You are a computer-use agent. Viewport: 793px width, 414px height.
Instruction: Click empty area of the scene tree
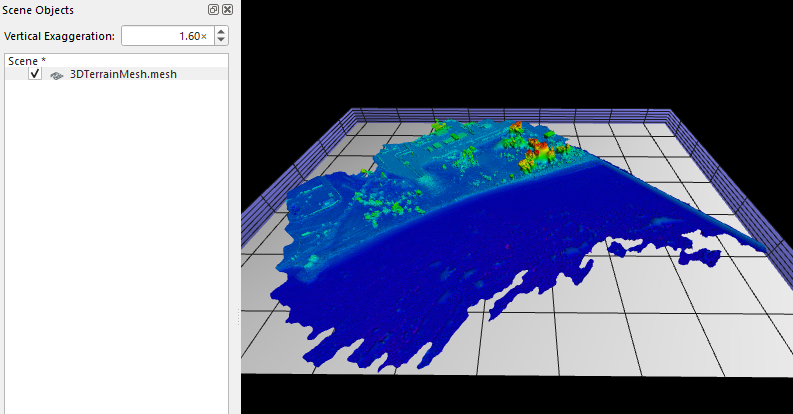(x=117, y=250)
